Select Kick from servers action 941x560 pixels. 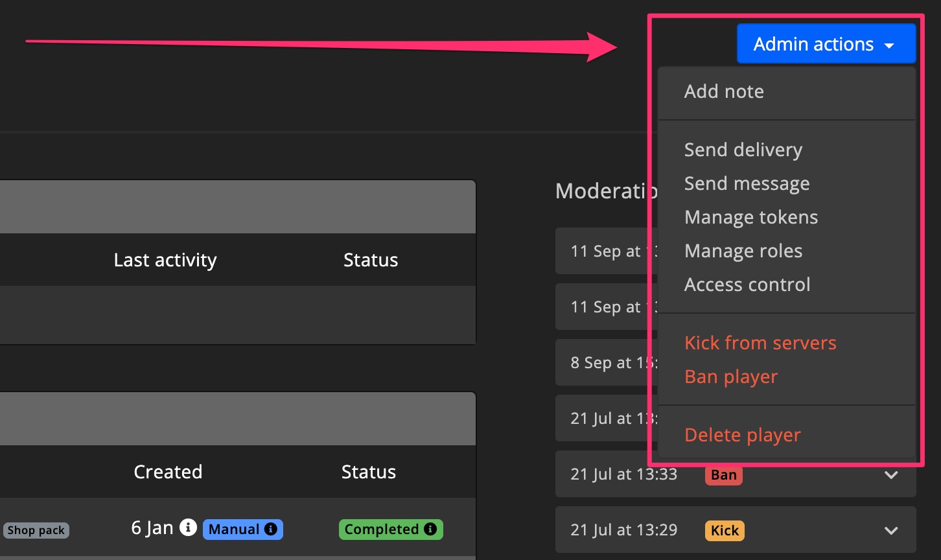point(760,343)
